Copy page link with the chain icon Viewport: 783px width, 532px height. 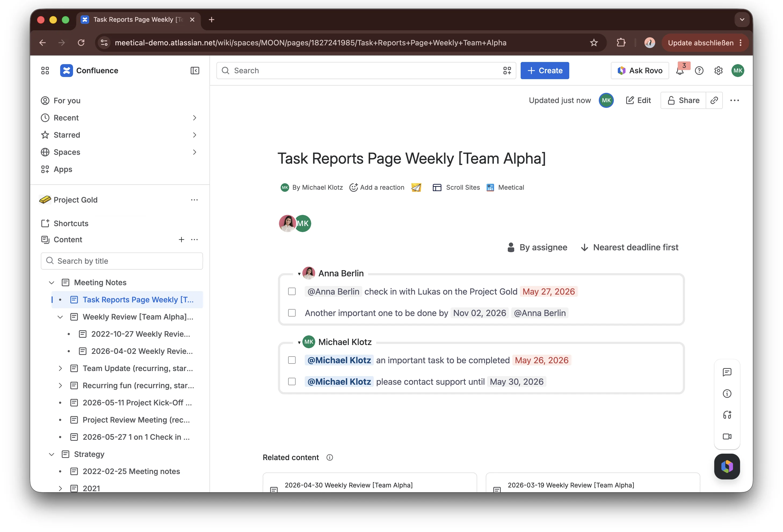pyautogui.click(x=714, y=100)
